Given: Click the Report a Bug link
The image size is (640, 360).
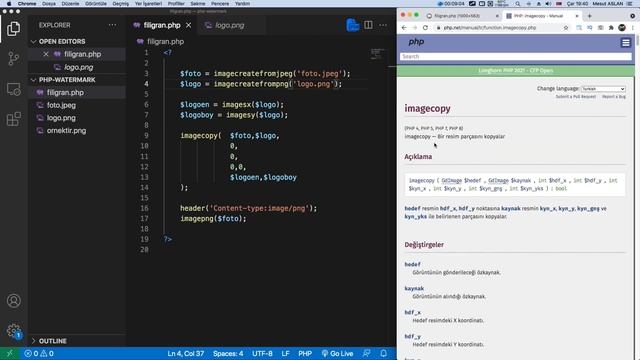Looking at the screenshot, I should (613, 97).
